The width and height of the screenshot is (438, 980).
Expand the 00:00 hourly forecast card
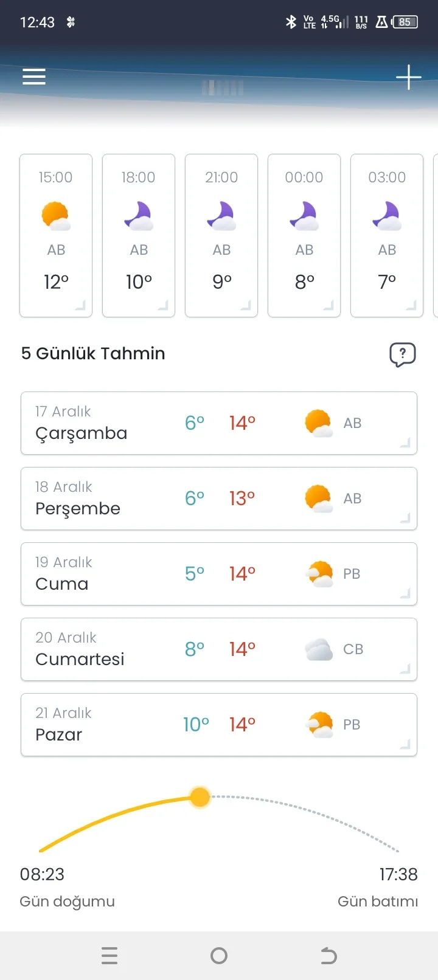pos(304,236)
